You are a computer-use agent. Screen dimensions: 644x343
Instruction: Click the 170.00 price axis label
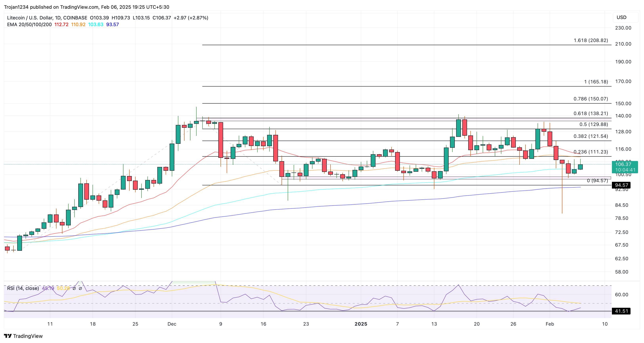[623, 81]
